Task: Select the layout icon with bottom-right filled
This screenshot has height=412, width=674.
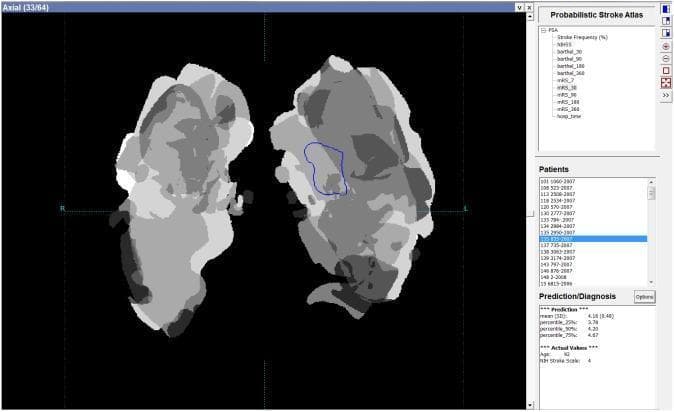Action: pos(666,33)
